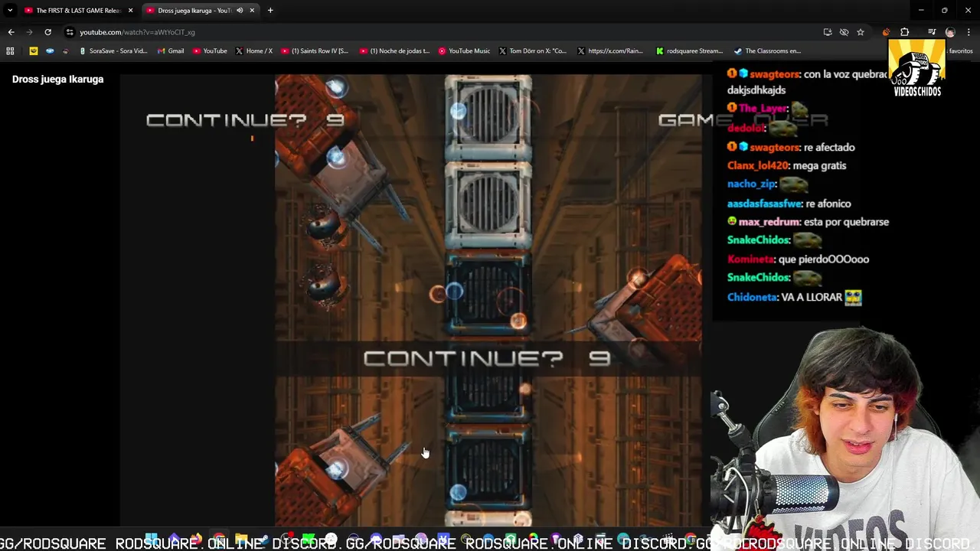The height and width of the screenshot is (551, 980).
Task: Click the address bar URL field
Action: [x=444, y=32]
